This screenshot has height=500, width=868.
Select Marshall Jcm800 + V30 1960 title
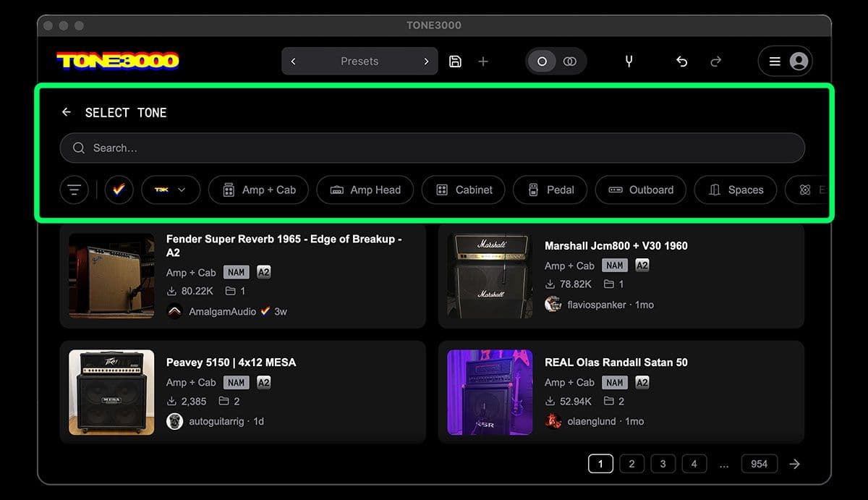[616, 246]
